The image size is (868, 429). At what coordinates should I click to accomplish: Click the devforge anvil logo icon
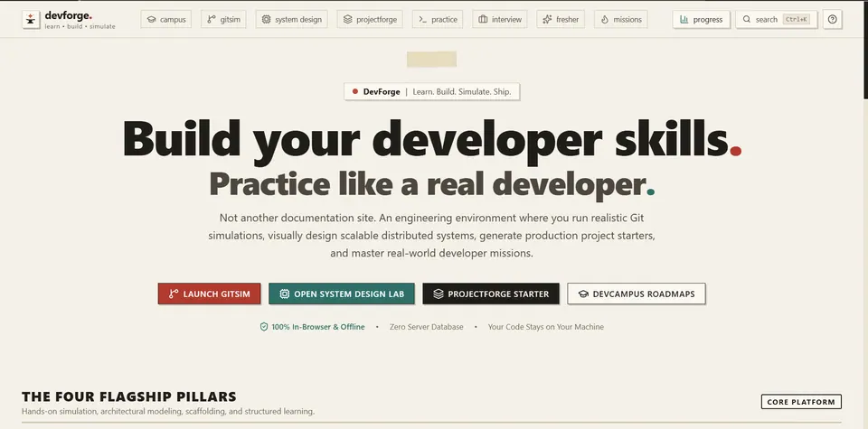(x=31, y=19)
